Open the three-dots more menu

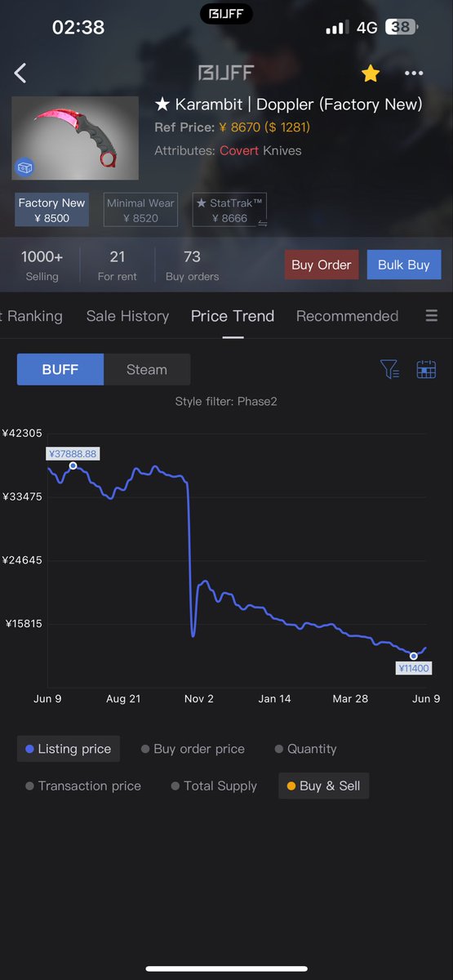click(414, 73)
